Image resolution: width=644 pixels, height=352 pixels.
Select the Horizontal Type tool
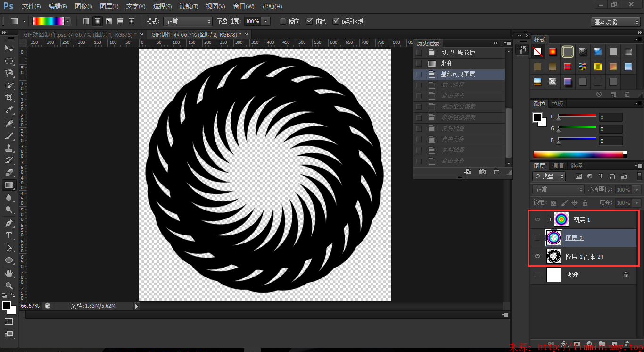tap(9, 235)
